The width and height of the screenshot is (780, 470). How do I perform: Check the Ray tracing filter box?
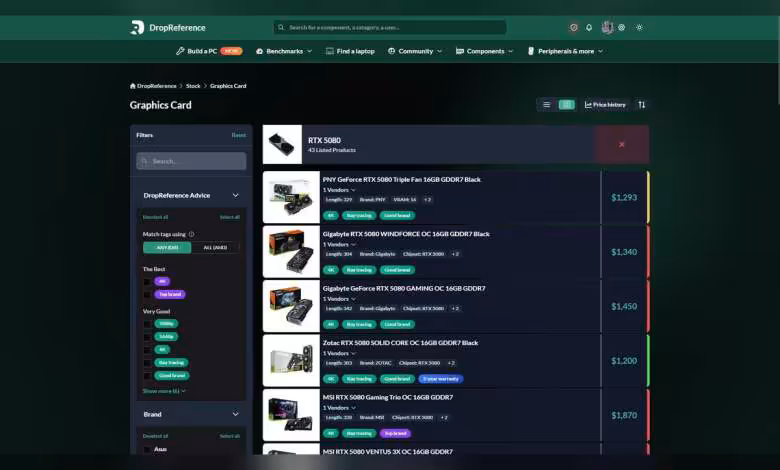[147, 363]
